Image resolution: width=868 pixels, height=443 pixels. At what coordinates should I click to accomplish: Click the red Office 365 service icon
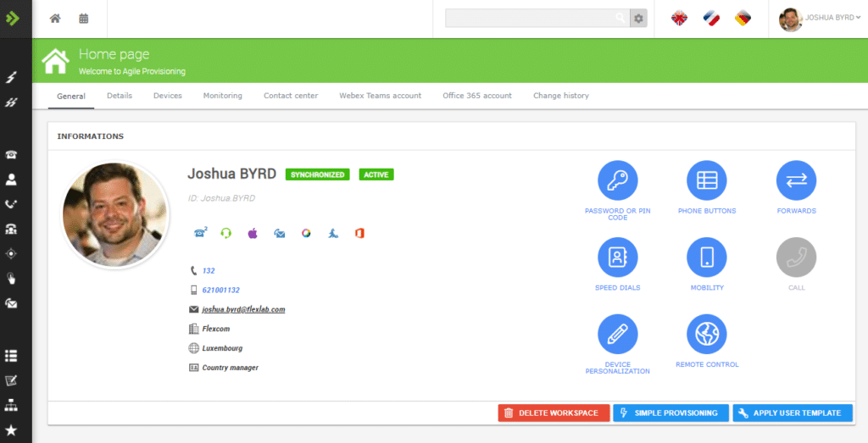coord(359,233)
